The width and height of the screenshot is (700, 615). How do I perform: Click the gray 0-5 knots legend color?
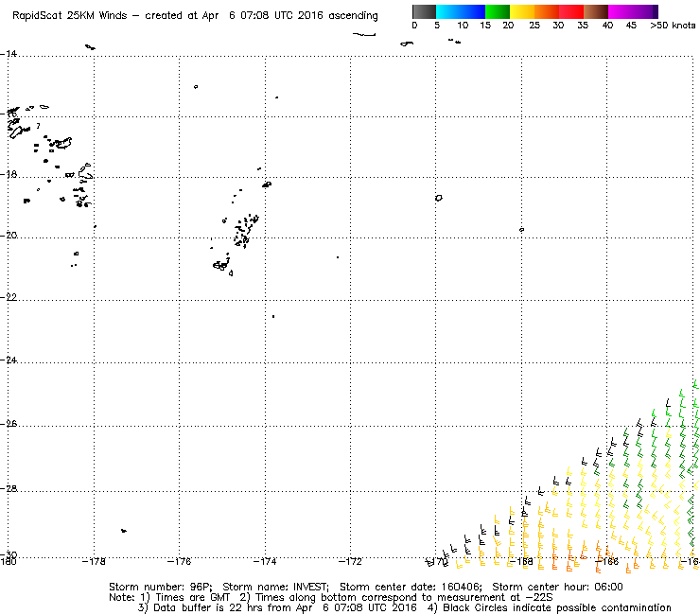424,11
